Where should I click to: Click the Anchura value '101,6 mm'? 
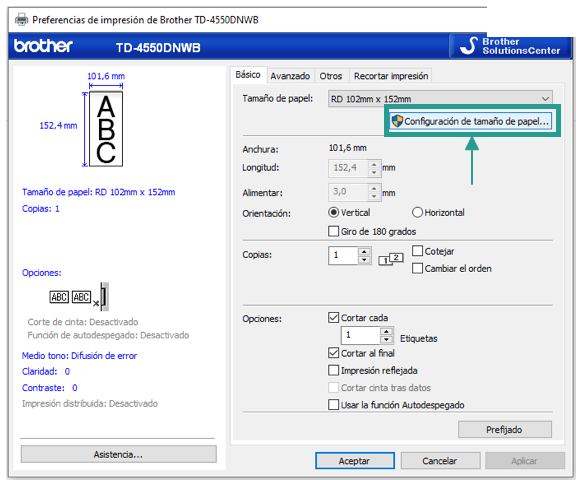tap(347, 148)
